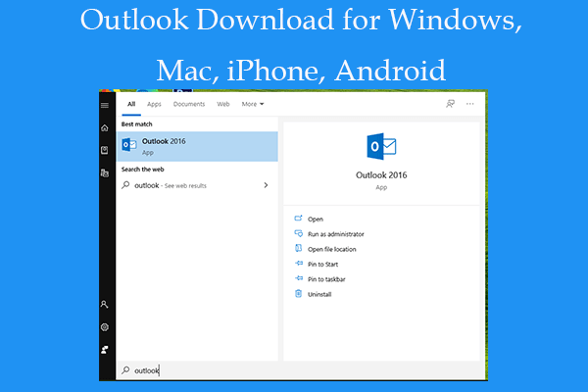Viewport: 588px width, 392px height.
Task: Click the Open action icon
Action: (298, 219)
